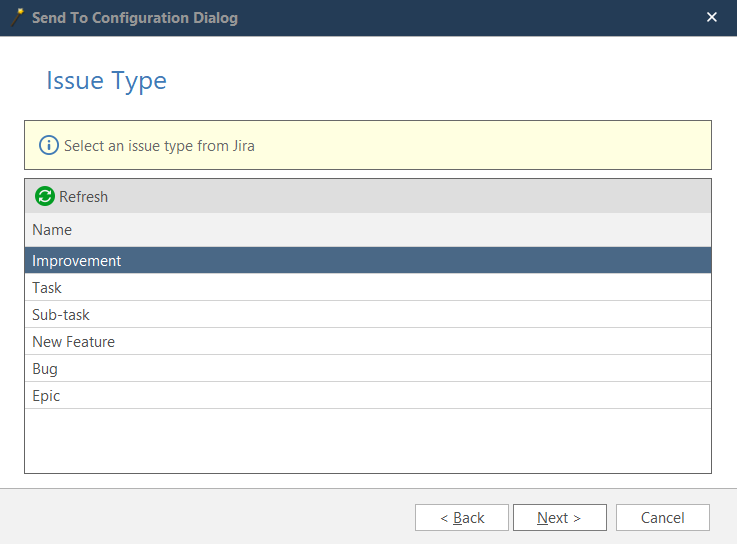Choose Sub-task from the issue type list

point(61,315)
